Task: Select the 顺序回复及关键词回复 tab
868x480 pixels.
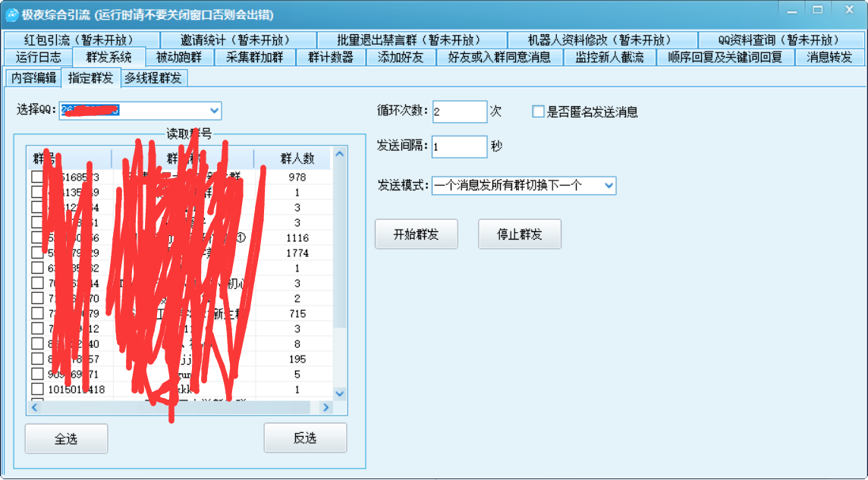Action: coord(725,57)
